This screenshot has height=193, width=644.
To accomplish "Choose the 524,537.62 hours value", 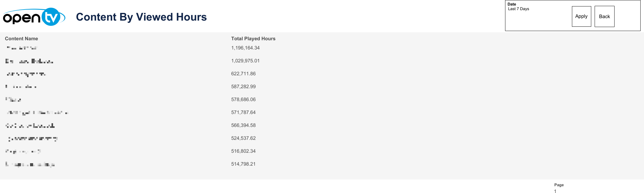I will [x=243, y=138].
